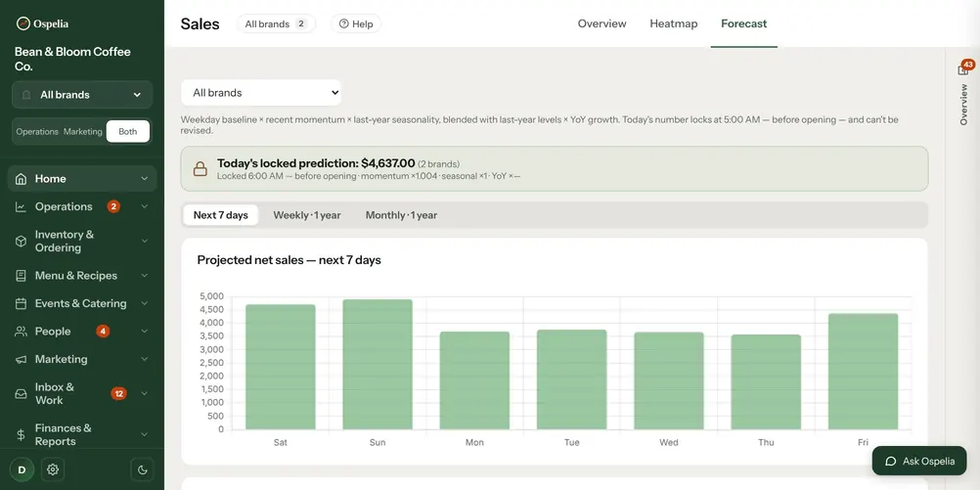The image size is (980, 490).
Task: Click the People group icon
Action: tap(21, 332)
